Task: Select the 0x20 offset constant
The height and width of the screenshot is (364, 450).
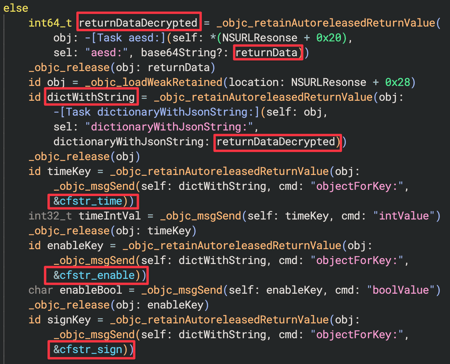Action: click(x=329, y=38)
